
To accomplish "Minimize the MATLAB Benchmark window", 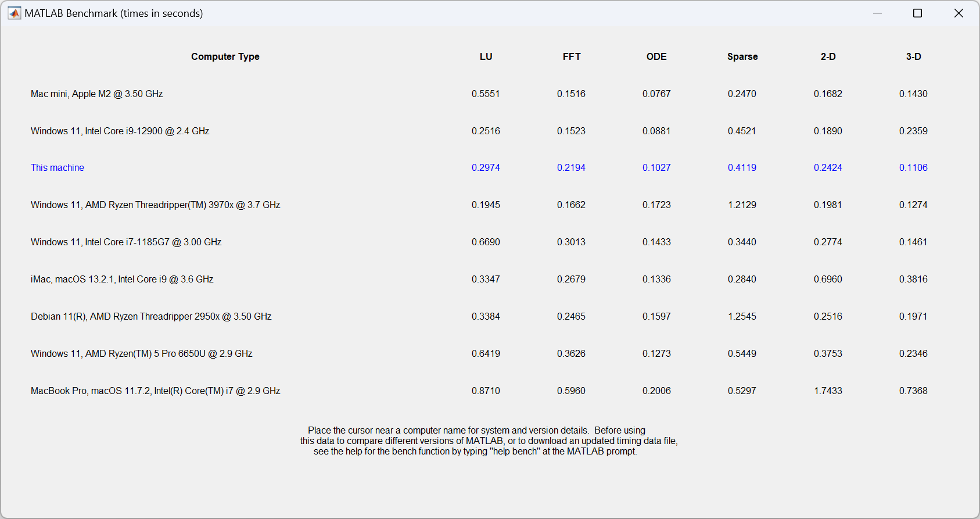I will tap(877, 13).
